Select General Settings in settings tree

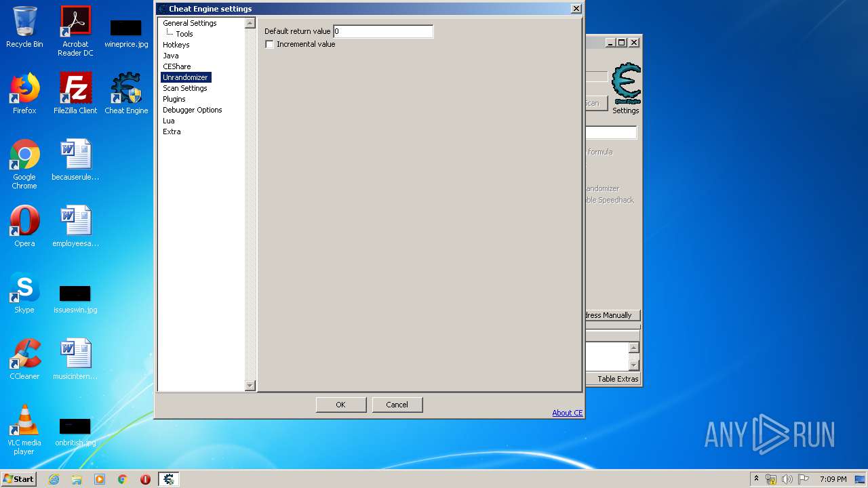coord(190,23)
